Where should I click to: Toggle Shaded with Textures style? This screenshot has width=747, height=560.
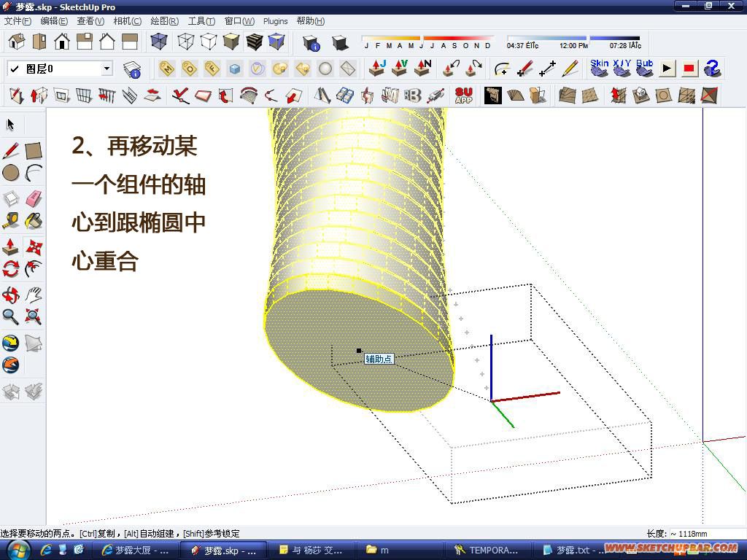pyautogui.click(x=254, y=42)
